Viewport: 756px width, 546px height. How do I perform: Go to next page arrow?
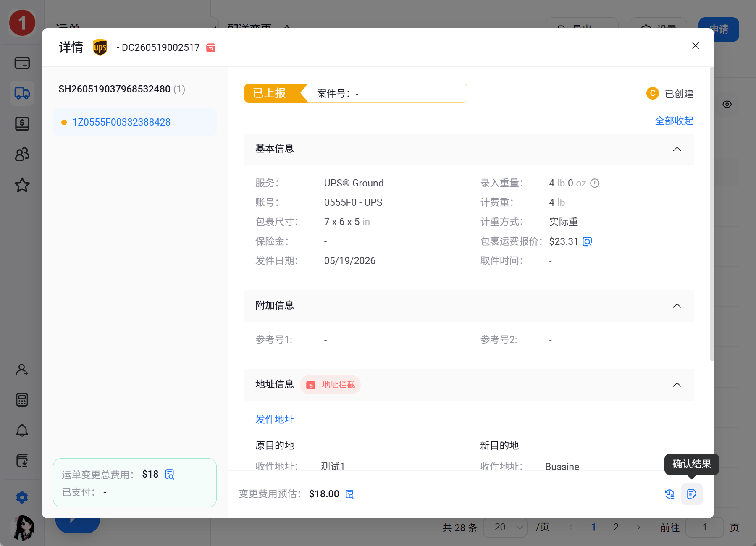(x=638, y=527)
